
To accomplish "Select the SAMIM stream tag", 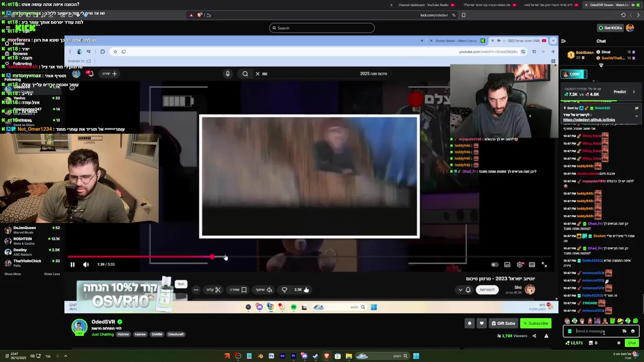I will pos(157,334).
